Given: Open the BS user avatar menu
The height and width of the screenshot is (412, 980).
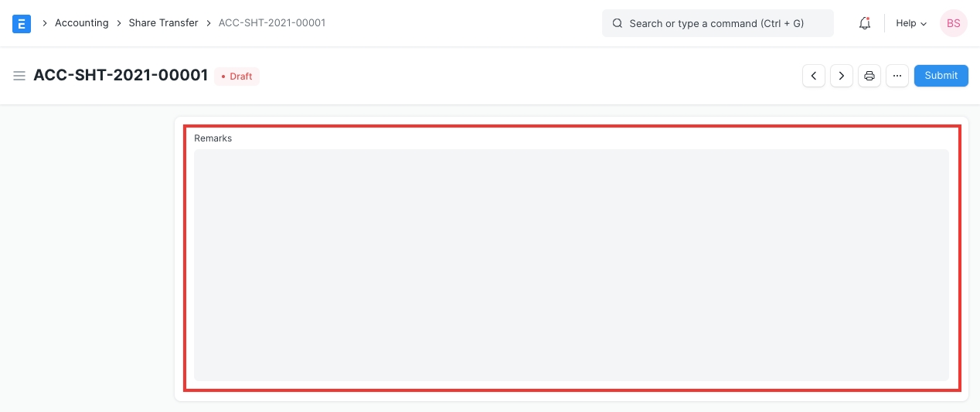Looking at the screenshot, I should (953, 23).
